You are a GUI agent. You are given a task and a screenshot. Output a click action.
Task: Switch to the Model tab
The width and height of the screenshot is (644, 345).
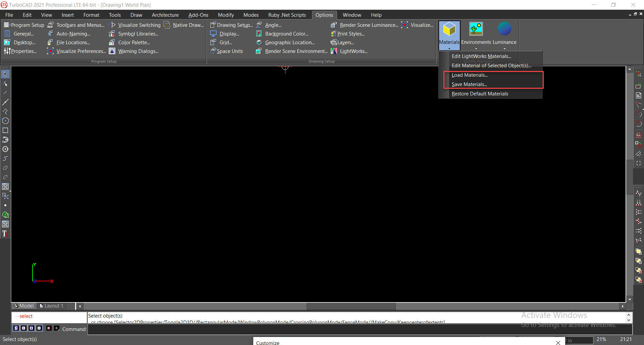coord(24,306)
